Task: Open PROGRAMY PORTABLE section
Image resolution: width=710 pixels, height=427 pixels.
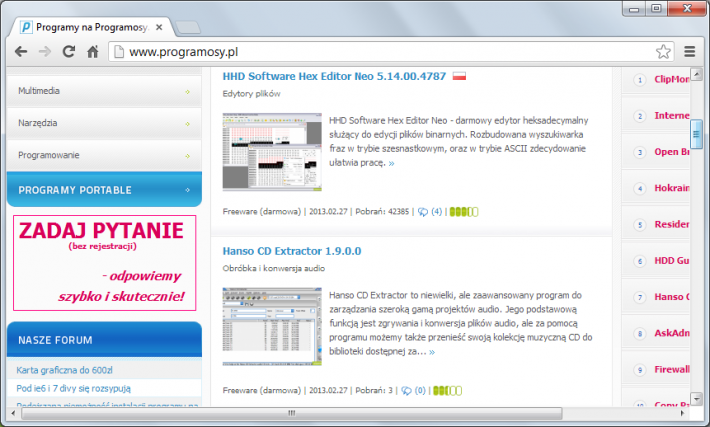Action: [x=104, y=190]
